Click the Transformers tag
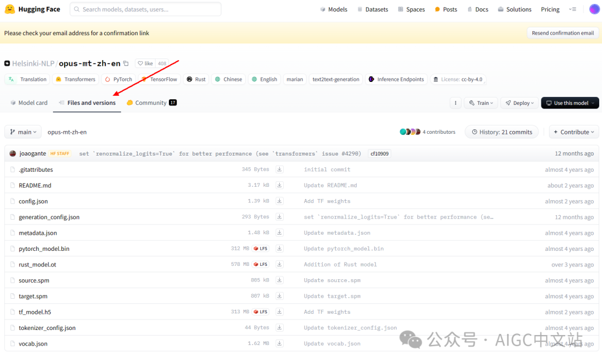 point(76,79)
